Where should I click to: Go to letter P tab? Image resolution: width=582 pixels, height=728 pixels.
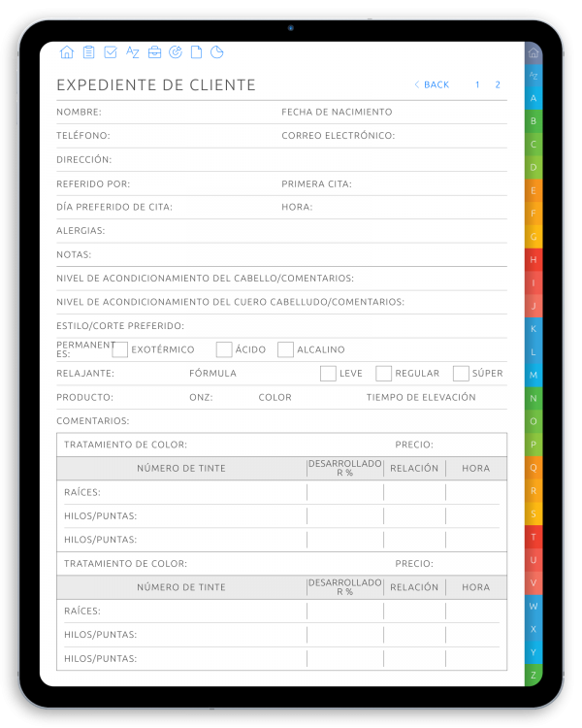pyautogui.click(x=533, y=445)
